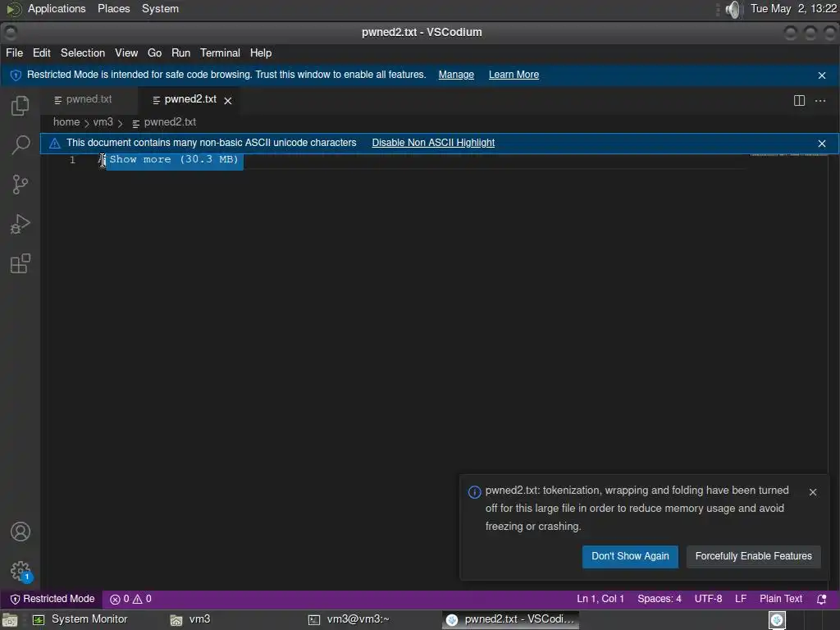Switch to vm3 file manager in taskbar

[190, 620]
